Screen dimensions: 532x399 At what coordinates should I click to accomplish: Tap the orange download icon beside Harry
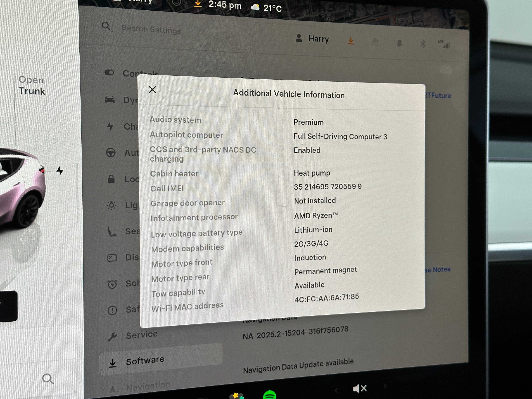click(351, 41)
